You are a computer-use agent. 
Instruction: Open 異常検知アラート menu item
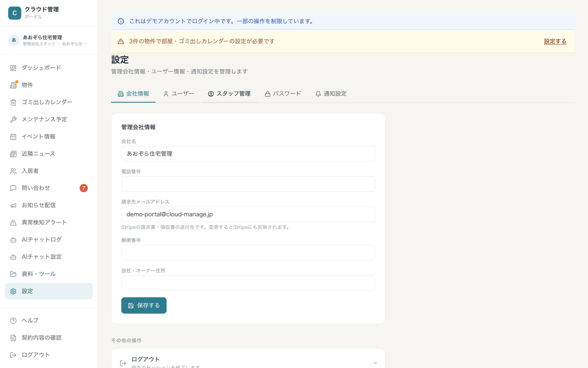[49, 222]
